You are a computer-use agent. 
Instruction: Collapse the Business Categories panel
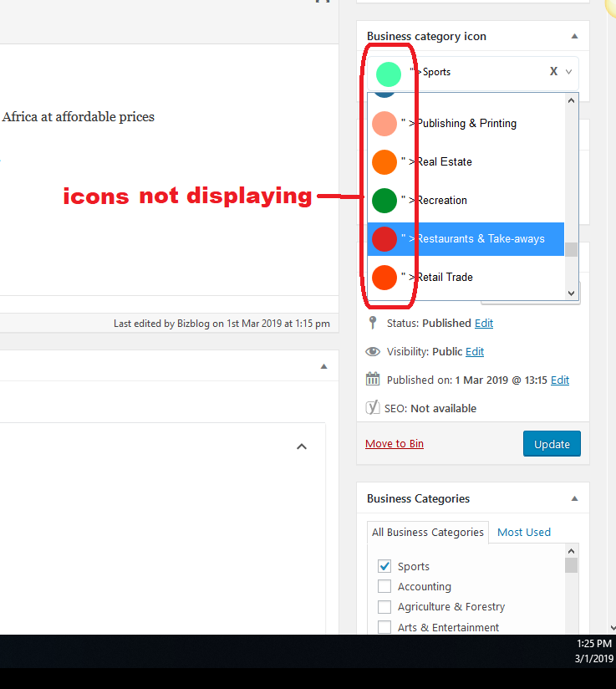[574, 499]
